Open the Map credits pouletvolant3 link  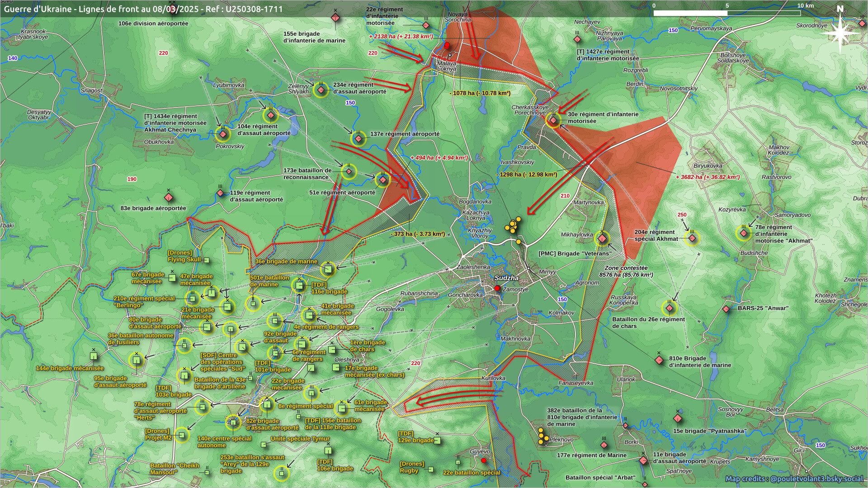(x=794, y=479)
